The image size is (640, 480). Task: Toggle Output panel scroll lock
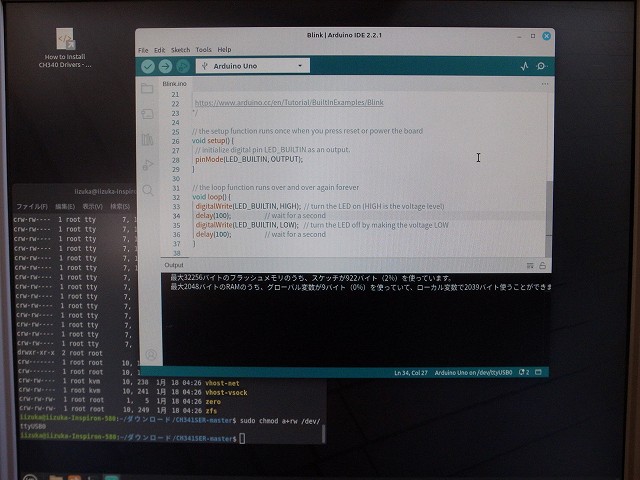542,266
